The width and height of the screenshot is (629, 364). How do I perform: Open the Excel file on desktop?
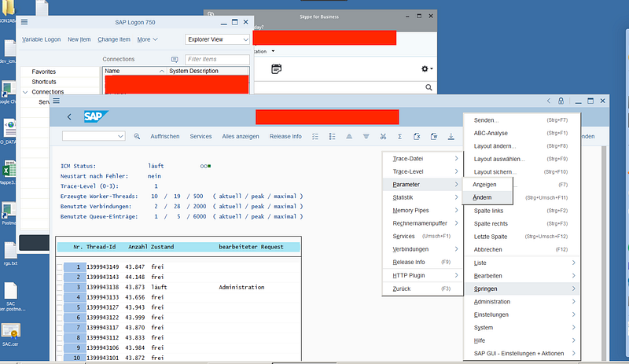[9, 171]
